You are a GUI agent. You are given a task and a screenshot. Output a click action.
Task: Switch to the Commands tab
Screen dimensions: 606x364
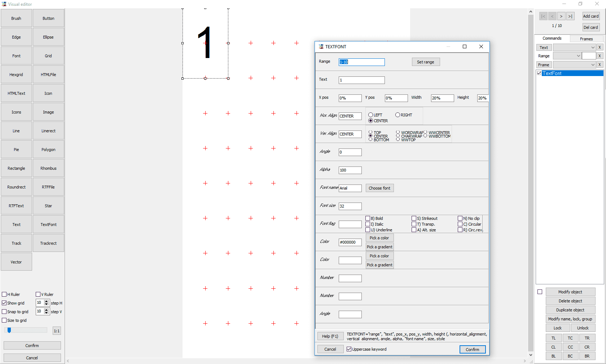coord(552,38)
